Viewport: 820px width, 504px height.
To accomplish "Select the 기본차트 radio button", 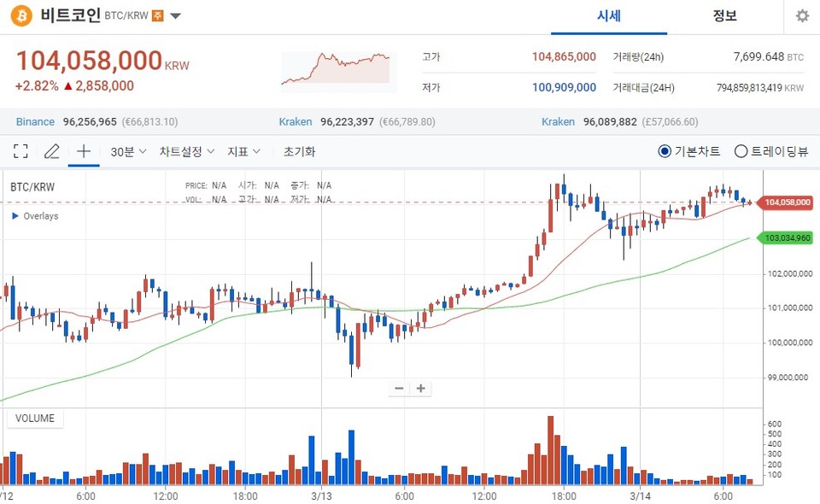I will 664,151.
